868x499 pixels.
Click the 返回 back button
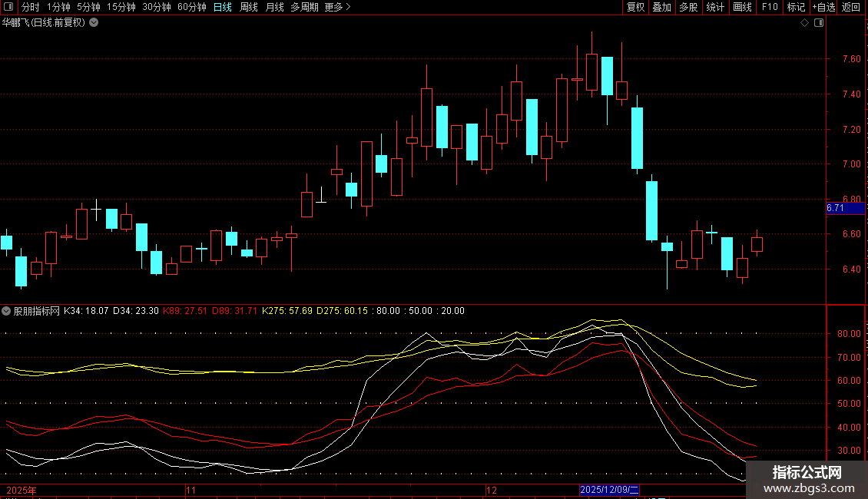pos(851,7)
